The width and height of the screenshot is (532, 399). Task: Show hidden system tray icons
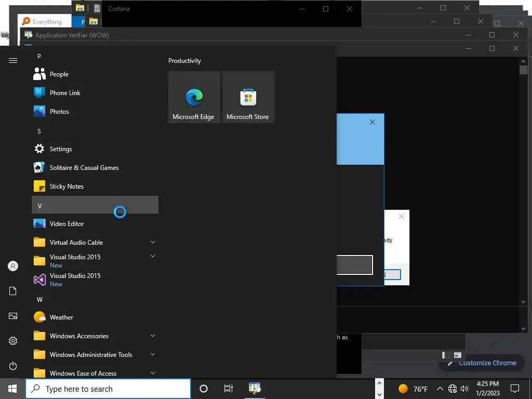(x=440, y=389)
